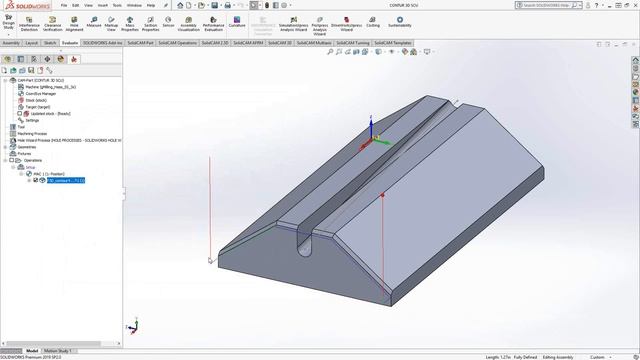
Task: Open Markup View
Action: click(111, 24)
